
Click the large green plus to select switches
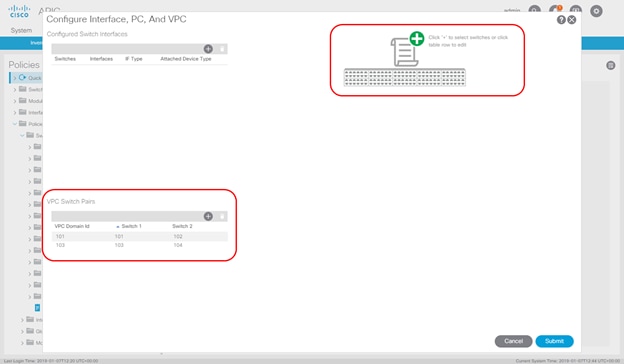tap(417, 39)
